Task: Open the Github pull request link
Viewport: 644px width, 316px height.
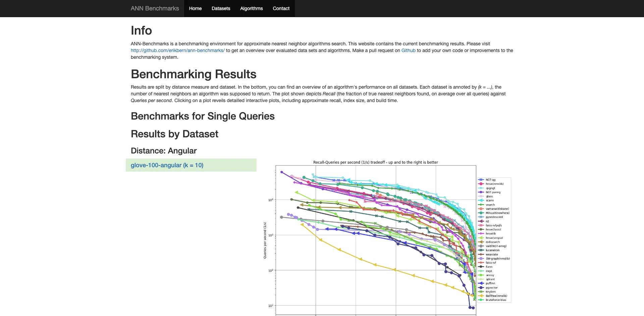Action: (409, 50)
